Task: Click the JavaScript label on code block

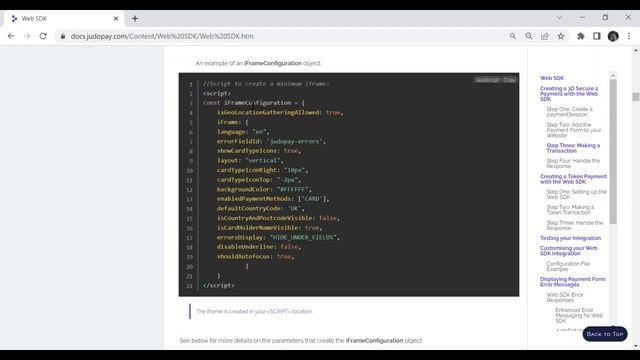Action: pyautogui.click(x=487, y=80)
